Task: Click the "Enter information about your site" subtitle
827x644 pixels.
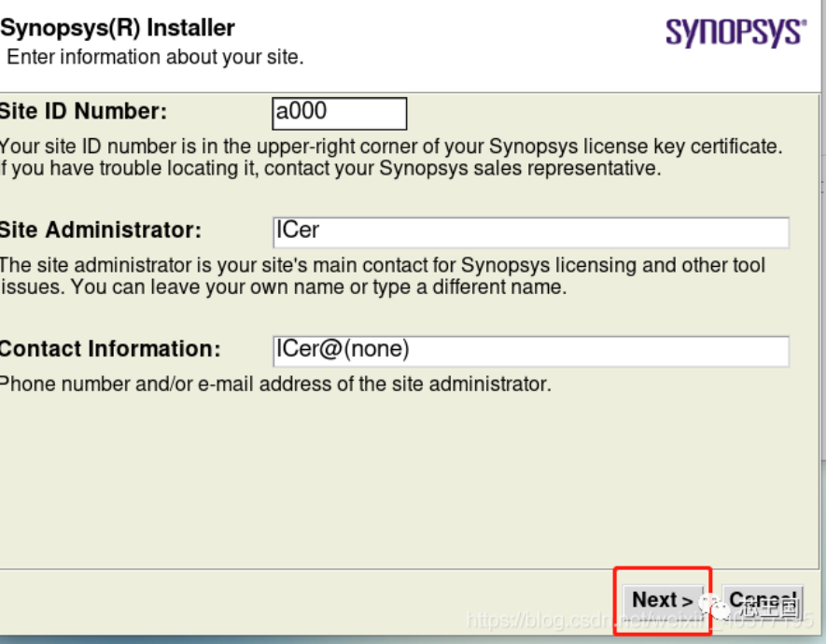Action: coord(155,58)
